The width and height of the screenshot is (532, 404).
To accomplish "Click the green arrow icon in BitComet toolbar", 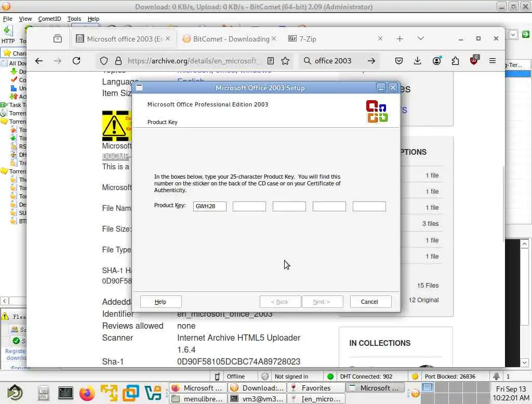I will tap(526, 34).
